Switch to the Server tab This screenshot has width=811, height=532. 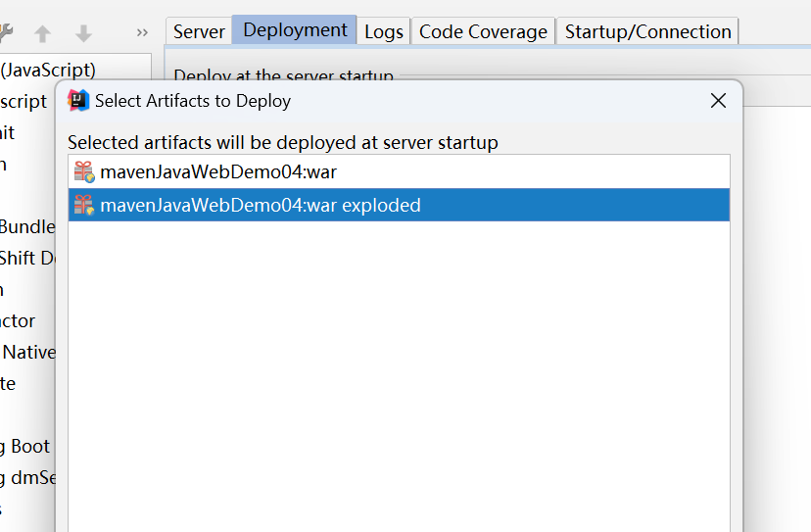199,31
